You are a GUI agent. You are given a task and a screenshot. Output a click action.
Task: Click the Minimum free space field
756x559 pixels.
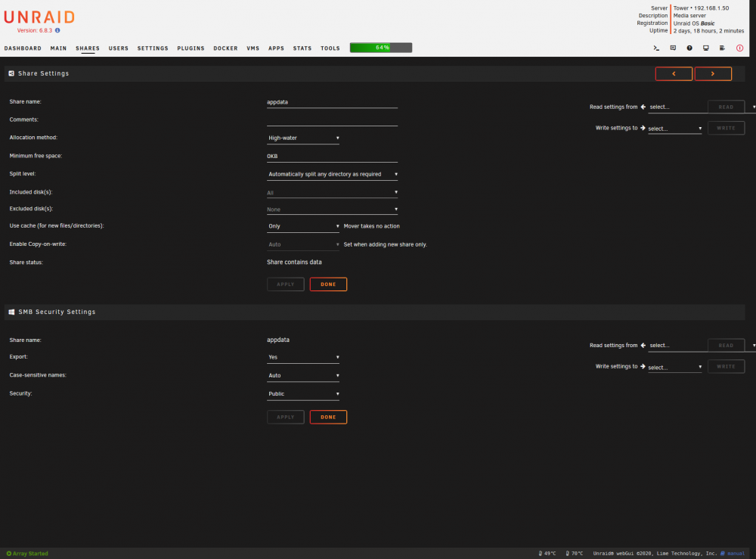pos(332,157)
